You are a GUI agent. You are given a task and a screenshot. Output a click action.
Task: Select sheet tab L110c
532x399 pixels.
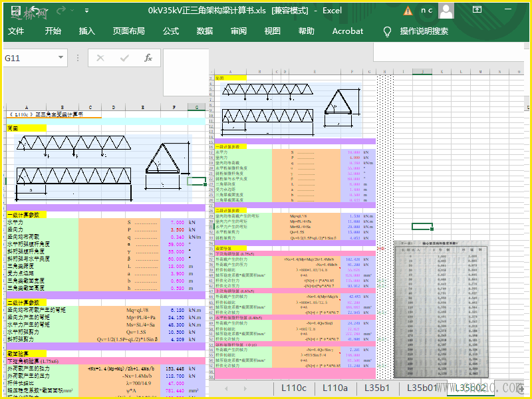tap(294, 388)
